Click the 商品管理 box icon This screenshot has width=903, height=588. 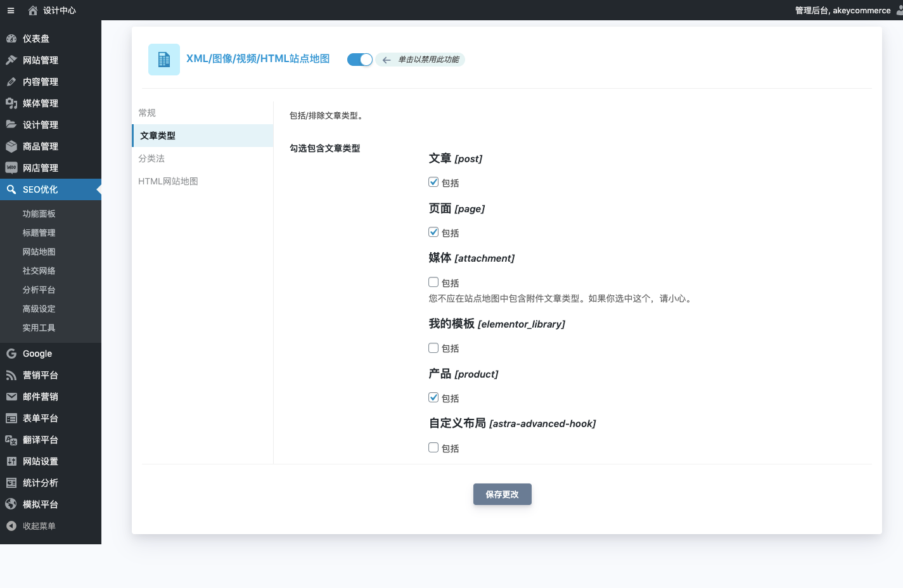(x=11, y=146)
